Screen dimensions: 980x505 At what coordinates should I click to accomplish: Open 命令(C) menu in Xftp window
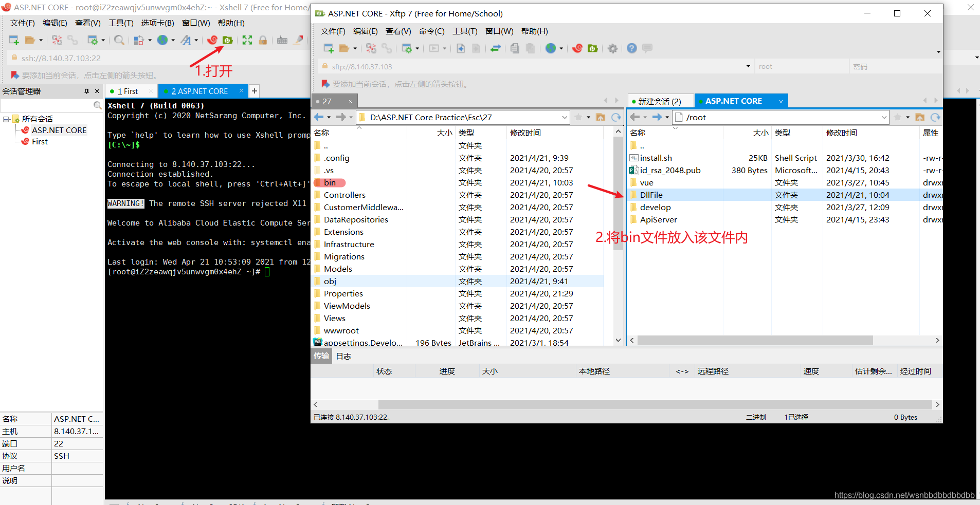(432, 31)
